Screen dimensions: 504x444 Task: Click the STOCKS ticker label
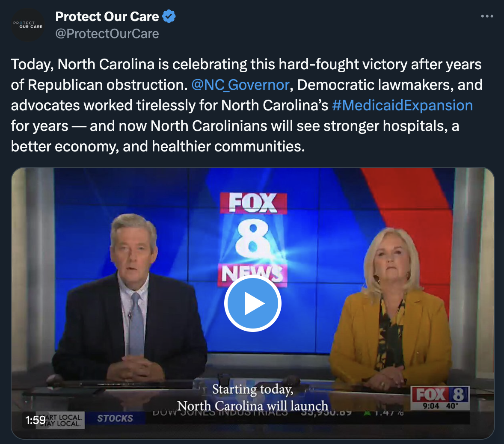115,418
